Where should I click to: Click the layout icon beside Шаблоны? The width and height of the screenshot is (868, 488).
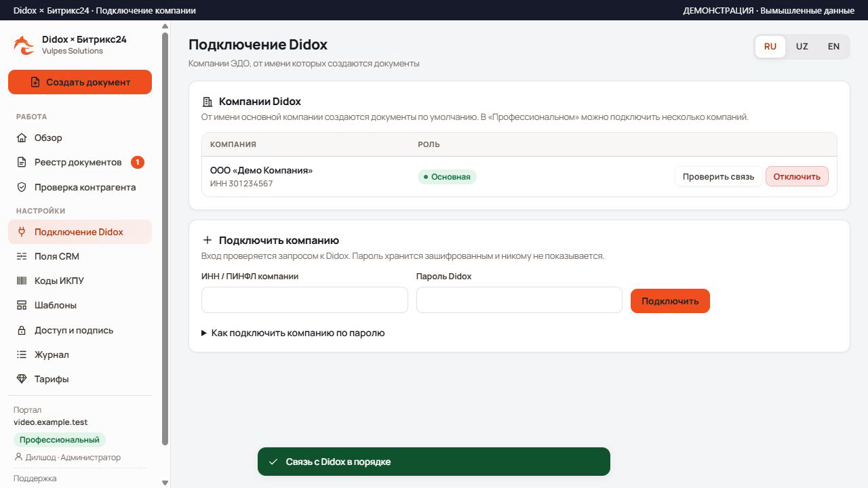pyautogui.click(x=22, y=305)
